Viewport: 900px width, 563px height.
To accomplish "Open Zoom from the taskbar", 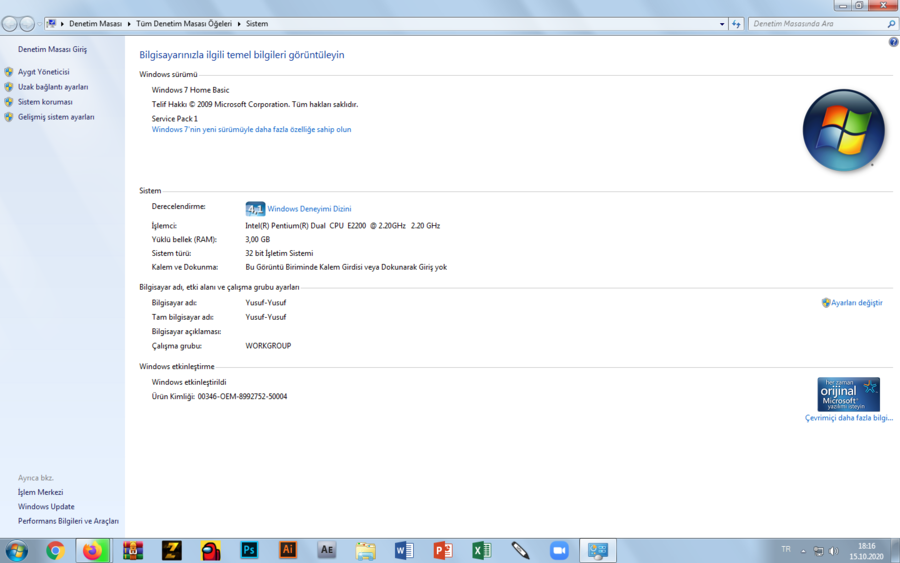I will [x=559, y=551].
